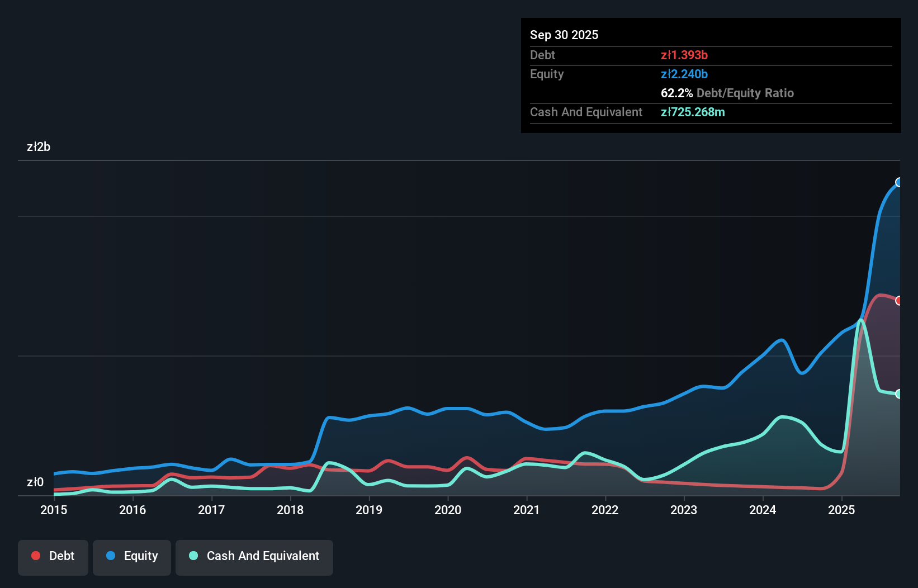Toggle the red Debt legend indicator
918x588 pixels.
click(36, 556)
